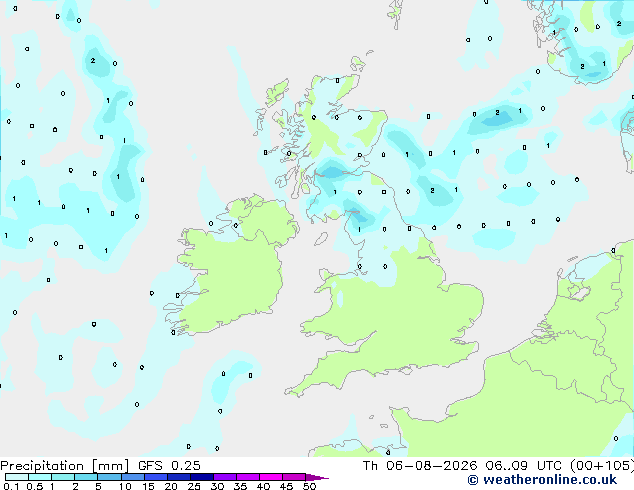Open the weatheronline.co.uk link

coord(542,480)
